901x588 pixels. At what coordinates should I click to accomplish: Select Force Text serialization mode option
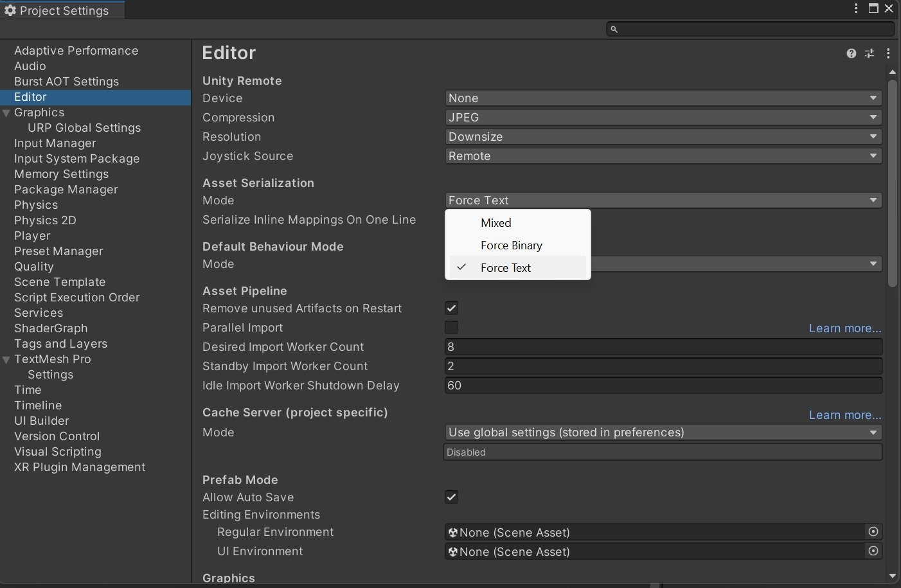(518, 268)
